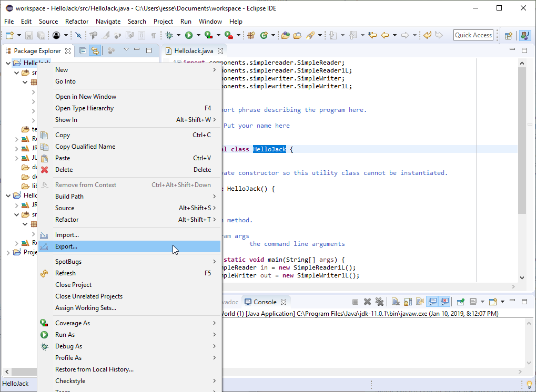
Task: Toggle Scroll Lock in Console toolbar
Action: (x=407, y=302)
